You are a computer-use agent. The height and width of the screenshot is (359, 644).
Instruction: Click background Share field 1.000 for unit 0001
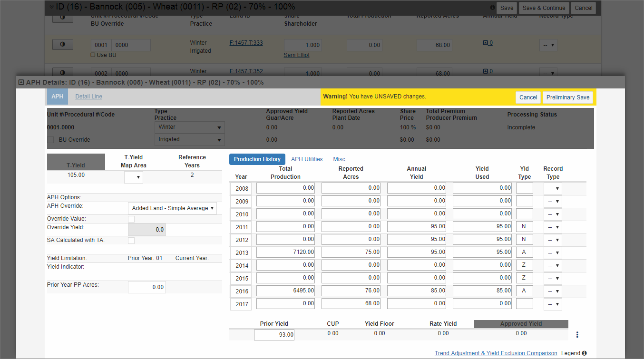303,45
